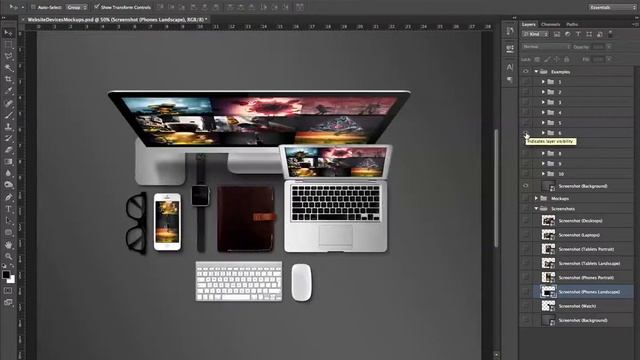This screenshot has width=640, height=360.
Task: Collapse the Examples group
Action: [x=536, y=71]
